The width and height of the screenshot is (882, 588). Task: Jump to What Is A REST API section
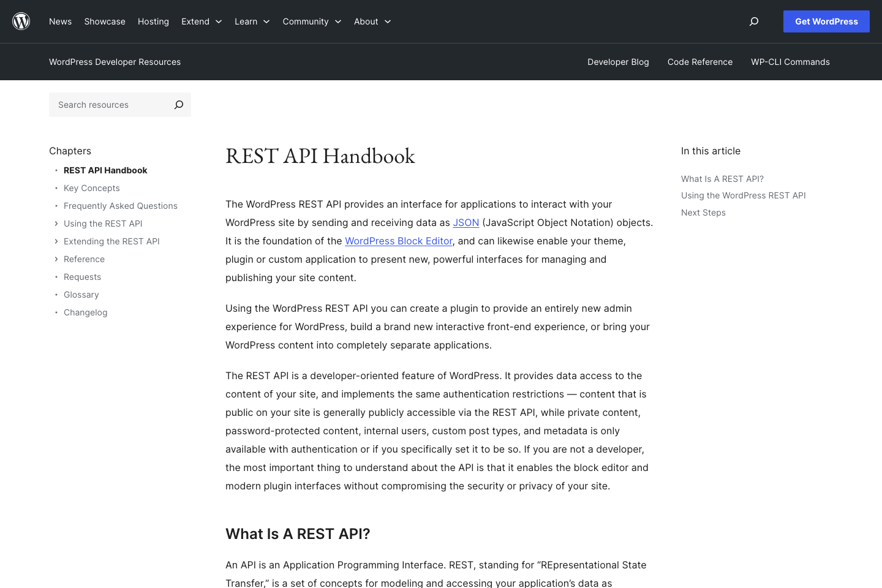722,179
